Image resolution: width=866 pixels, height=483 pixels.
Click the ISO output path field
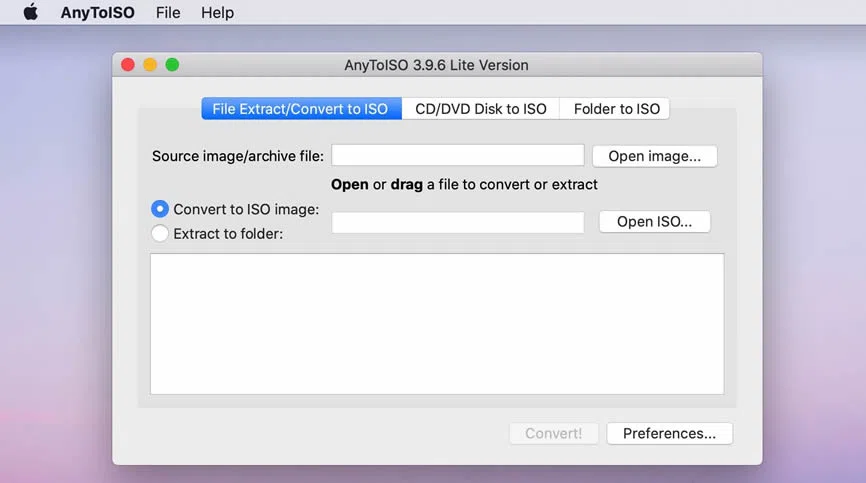click(x=457, y=222)
